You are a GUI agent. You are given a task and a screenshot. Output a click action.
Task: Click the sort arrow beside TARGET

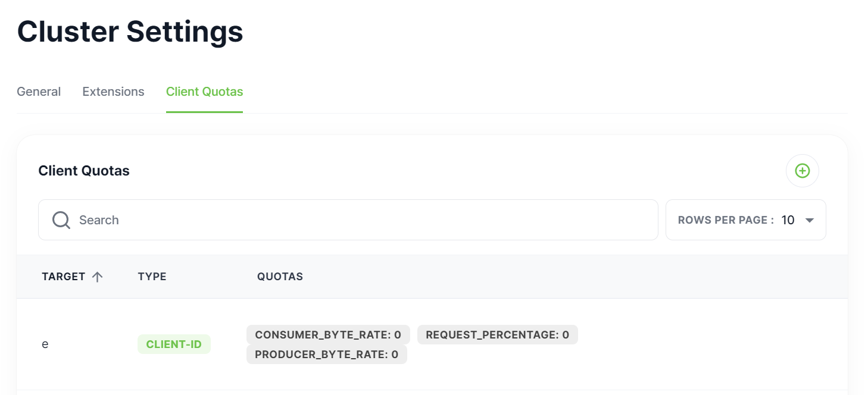tap(98, 277)
